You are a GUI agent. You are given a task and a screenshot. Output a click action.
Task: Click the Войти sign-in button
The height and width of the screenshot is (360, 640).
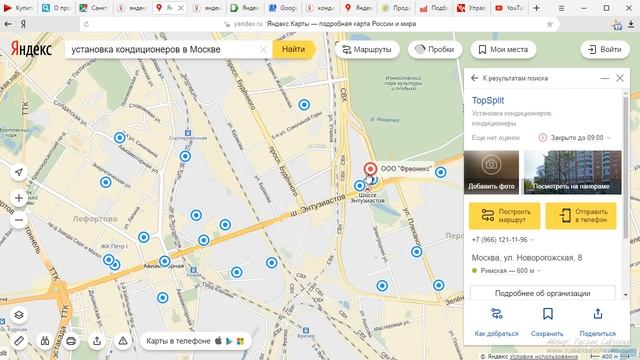pos(604,49)
